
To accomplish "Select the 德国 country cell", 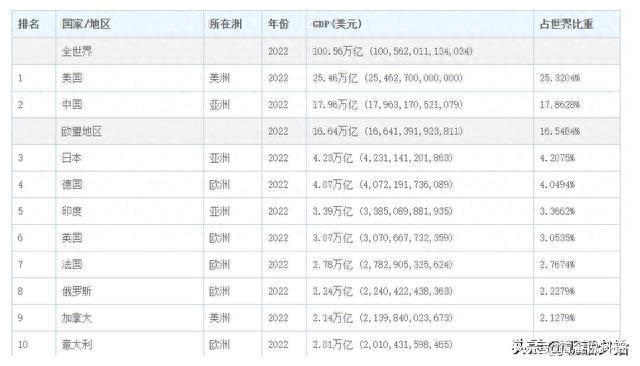I will 72,184.
